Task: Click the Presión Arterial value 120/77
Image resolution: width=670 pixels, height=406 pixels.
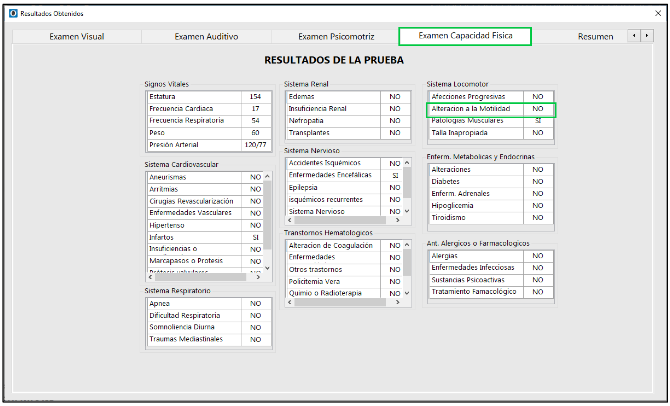Action: coord(255,145)
